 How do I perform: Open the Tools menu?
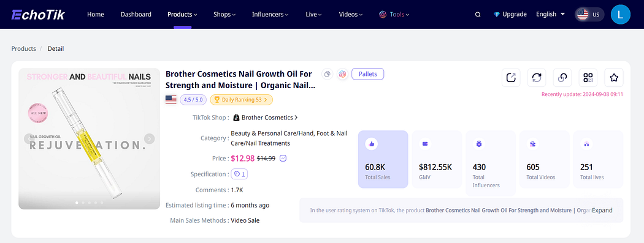(394, 14)
